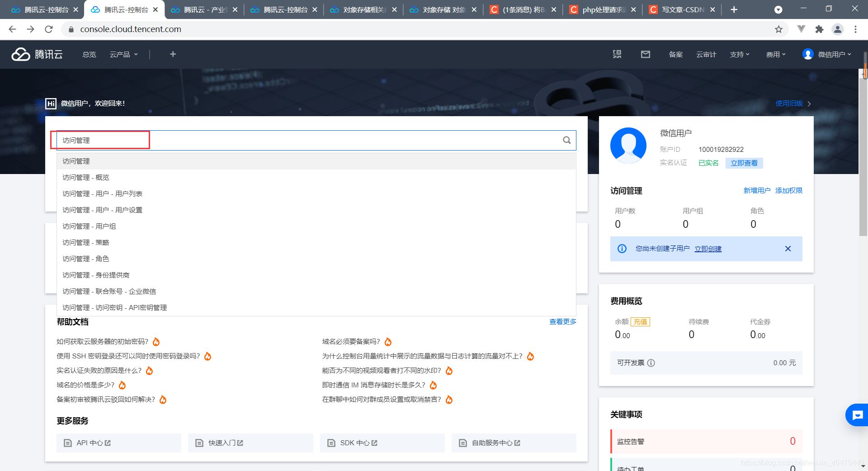Image resolution: width=868 pixels, height=471 pixels.
Task: Open browser extensions puzzle icon
Action: tap(819, 29)
